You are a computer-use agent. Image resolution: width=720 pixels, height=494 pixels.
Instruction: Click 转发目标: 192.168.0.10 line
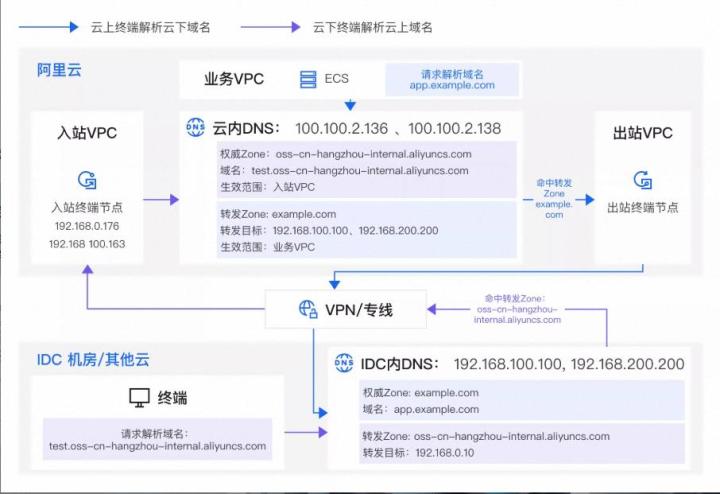[x=418, y=453]
